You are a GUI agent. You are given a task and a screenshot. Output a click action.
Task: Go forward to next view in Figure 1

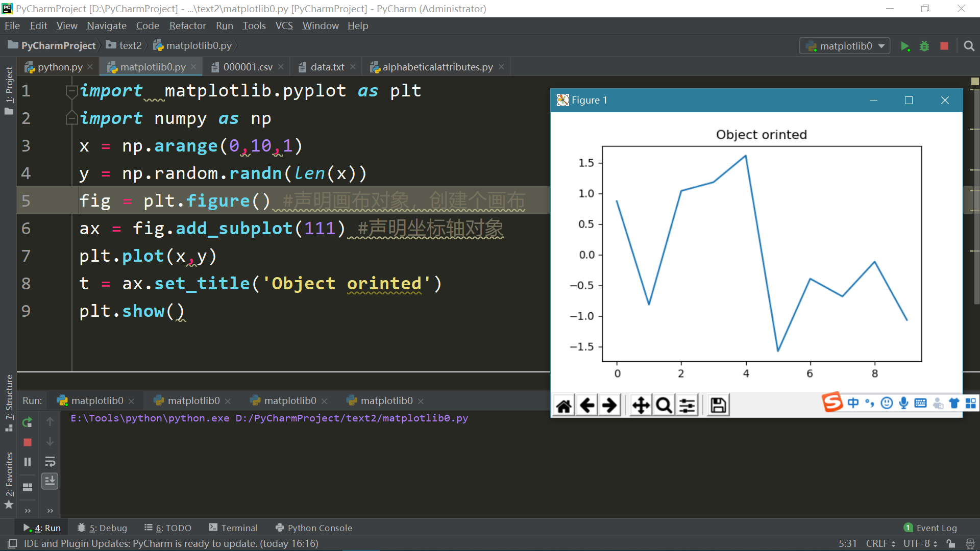tap(609, 406)
